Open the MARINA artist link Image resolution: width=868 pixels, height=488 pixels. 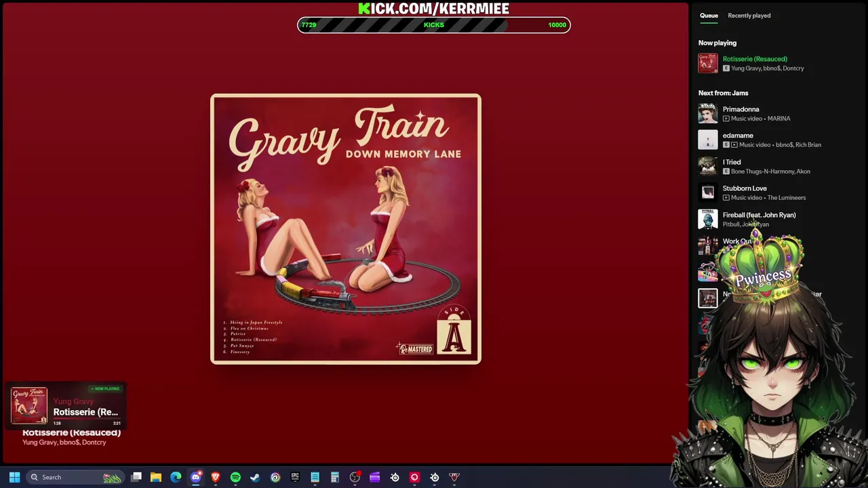779,119
